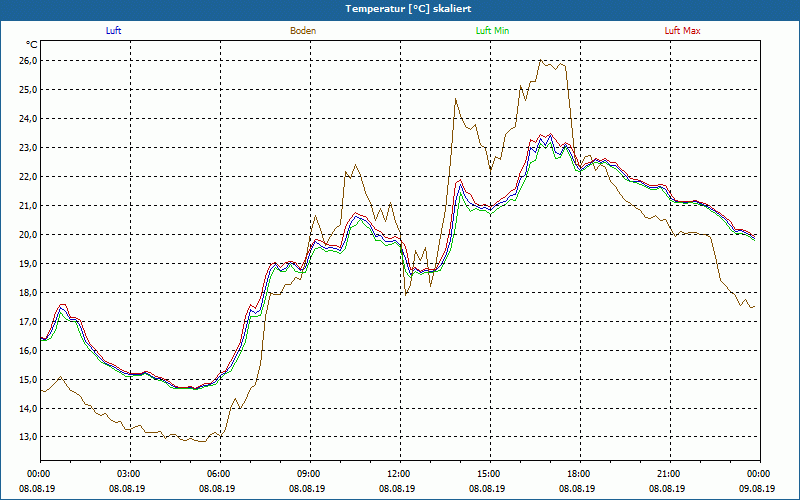This screenshot has width=800, height=500.
Task: Select the 18,0 y-axis value
Action: pyautogui.click(x=29, y=293)
